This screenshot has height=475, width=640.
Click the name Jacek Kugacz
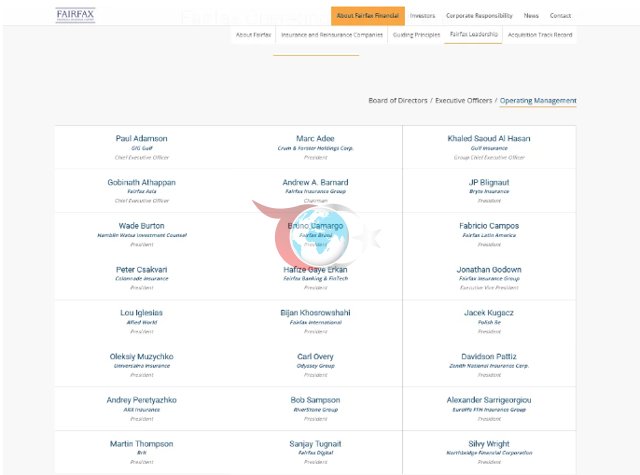tap(489, 313)
